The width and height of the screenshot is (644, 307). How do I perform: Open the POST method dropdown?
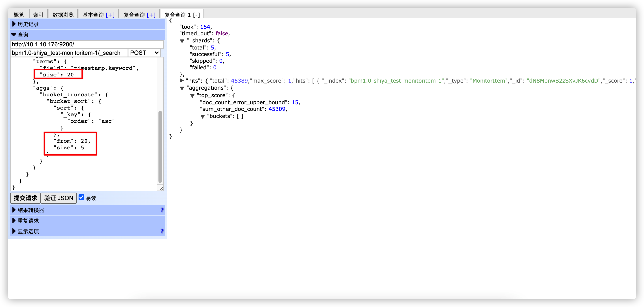144,53
